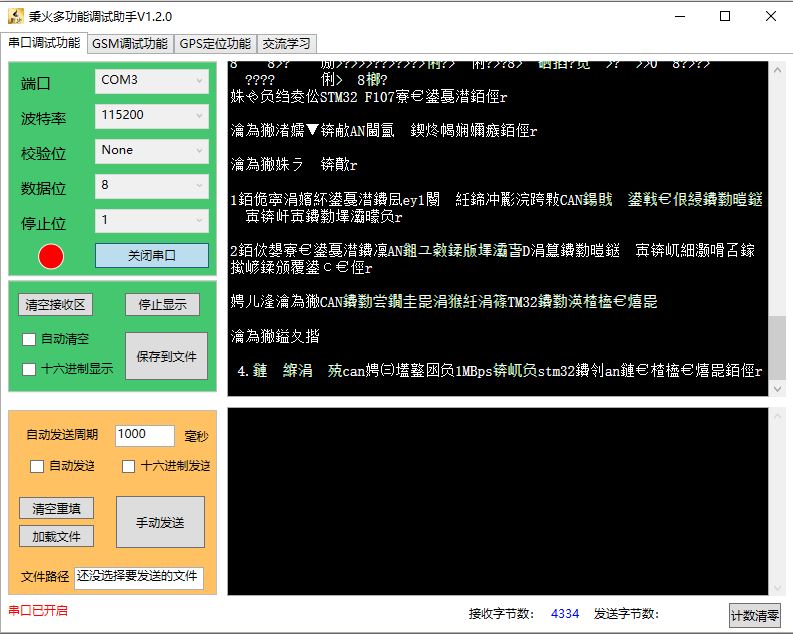Click the 自动发送周期 input field with 1000
The image size is (793, 634).
pyautogui.click(x=145, y=435)
